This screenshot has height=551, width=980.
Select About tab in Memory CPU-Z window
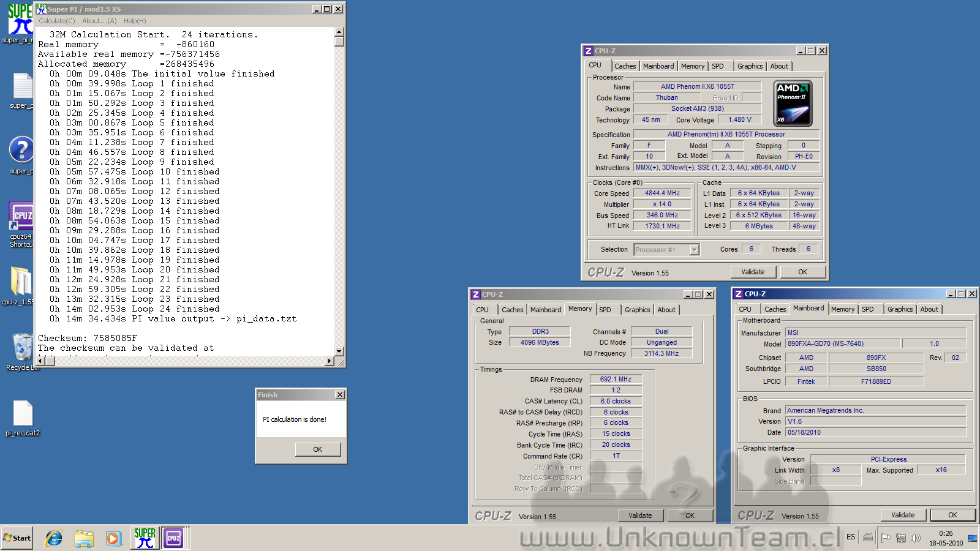666,310
